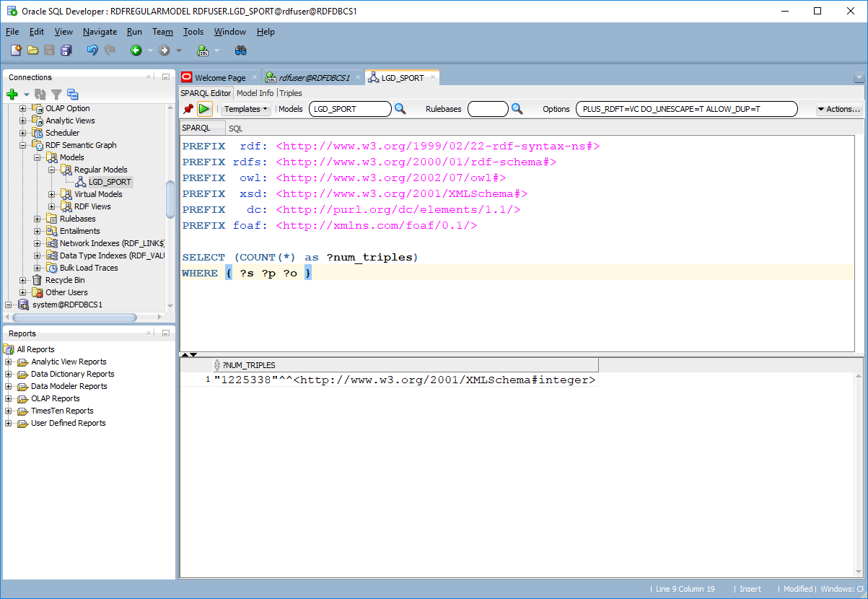Click the LGD_SPORT model triangle icon in tree

click(81, 182)
